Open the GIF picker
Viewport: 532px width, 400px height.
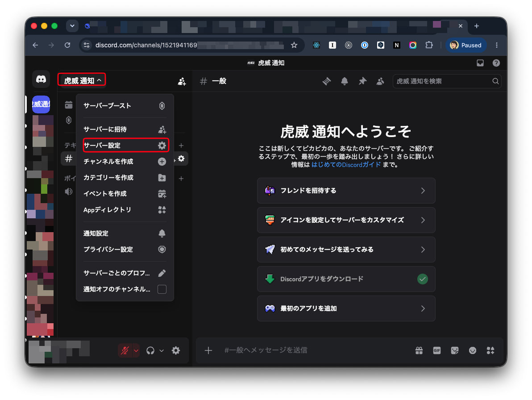436,350
